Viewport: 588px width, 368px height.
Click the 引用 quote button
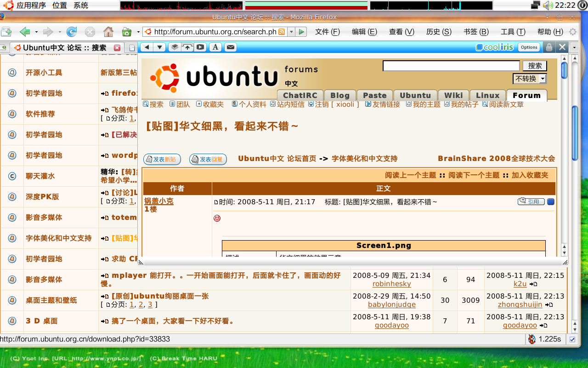[531, 201]
